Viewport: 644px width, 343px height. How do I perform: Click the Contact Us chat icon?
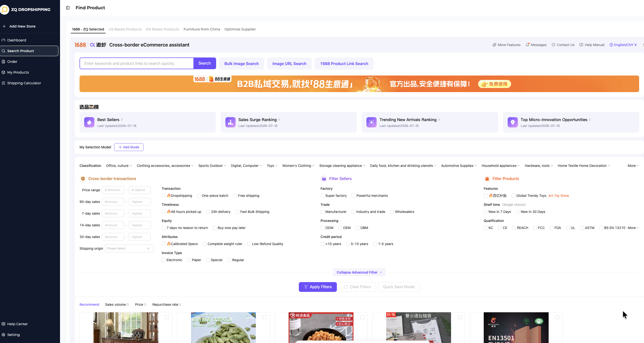tap(553, 45)
